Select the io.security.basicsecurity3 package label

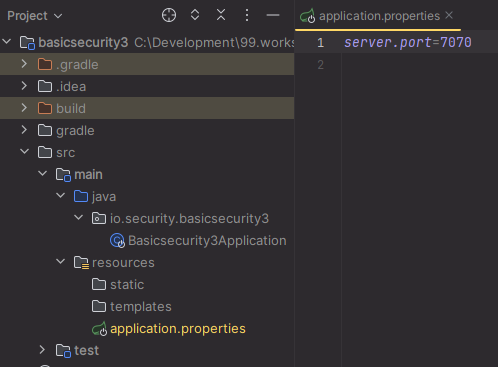click(x=189, y=219)
